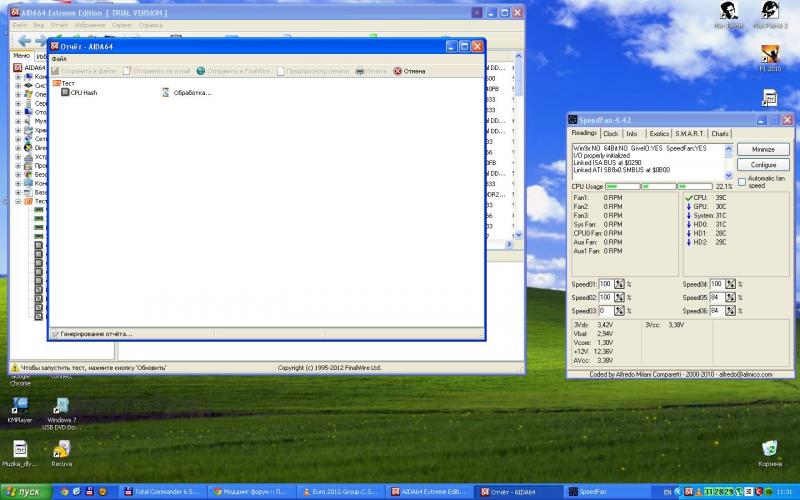Viewport: 800px width, 500px height.
Task: Enable the Automatic fan speed checkbox
Action: point(742,182)
